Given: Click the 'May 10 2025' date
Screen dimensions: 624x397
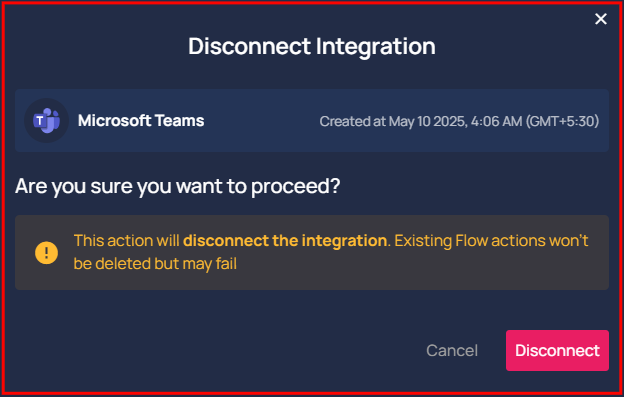Looking at the screenshot, I should 428,121.
